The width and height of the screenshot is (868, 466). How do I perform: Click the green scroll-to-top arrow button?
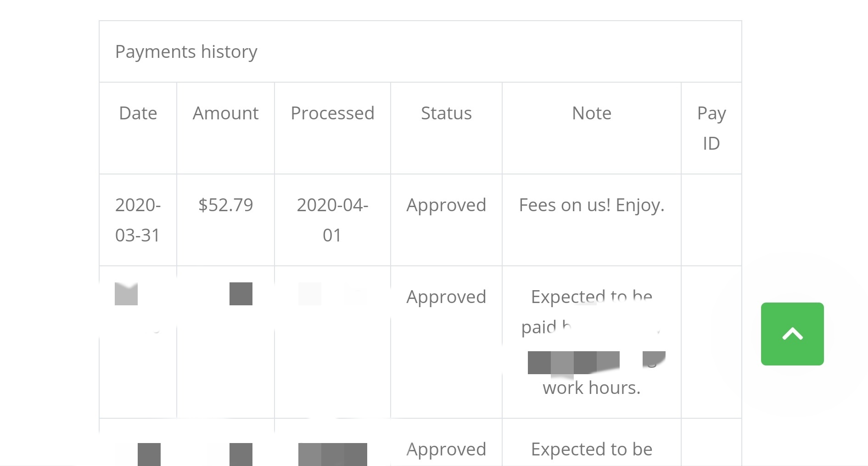pos(792,334)
